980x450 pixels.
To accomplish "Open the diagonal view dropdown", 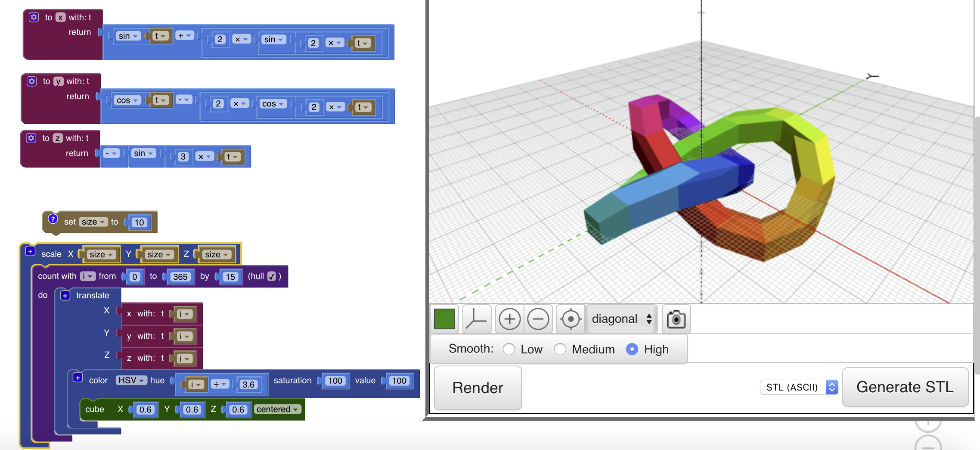I will (x=621, y=319).
